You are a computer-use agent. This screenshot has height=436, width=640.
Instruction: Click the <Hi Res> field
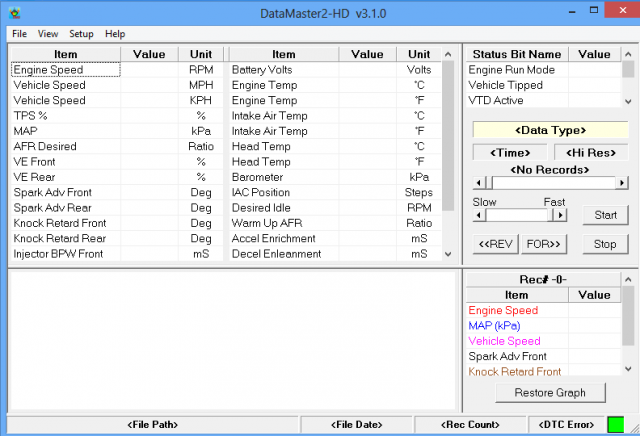pyautogui.click(x=591, y=153)
